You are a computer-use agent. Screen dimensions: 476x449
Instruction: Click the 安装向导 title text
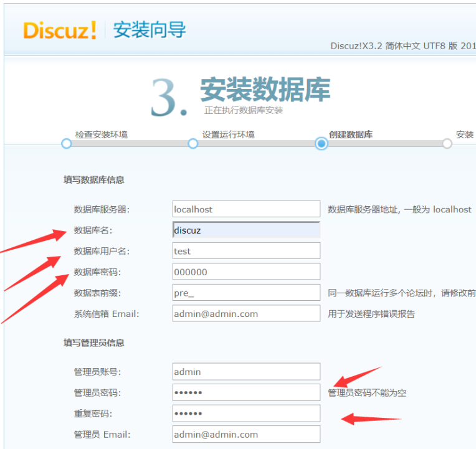150,30
